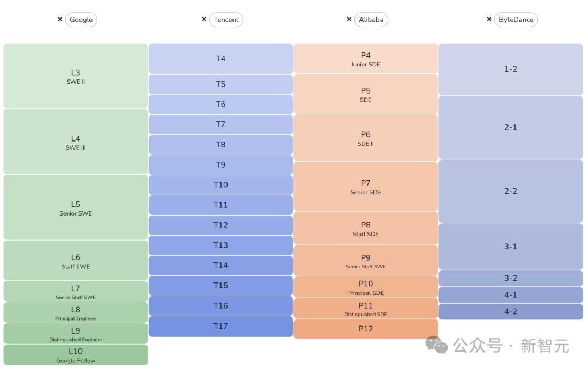Remove Google with its X icon

[x=60, y=19]
